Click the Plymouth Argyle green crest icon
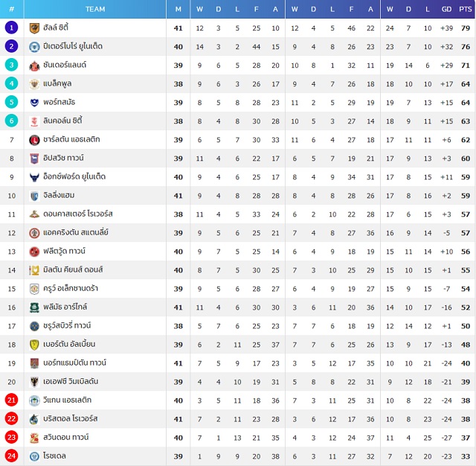 tap(34, 307)
